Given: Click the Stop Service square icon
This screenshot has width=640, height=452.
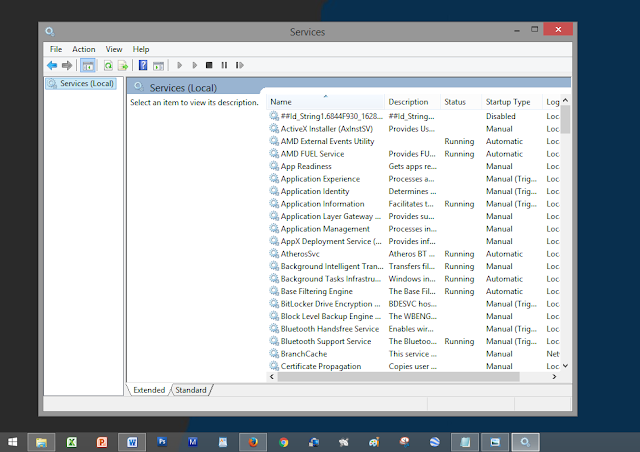Looking at the screenshot, I should [209, 65].
